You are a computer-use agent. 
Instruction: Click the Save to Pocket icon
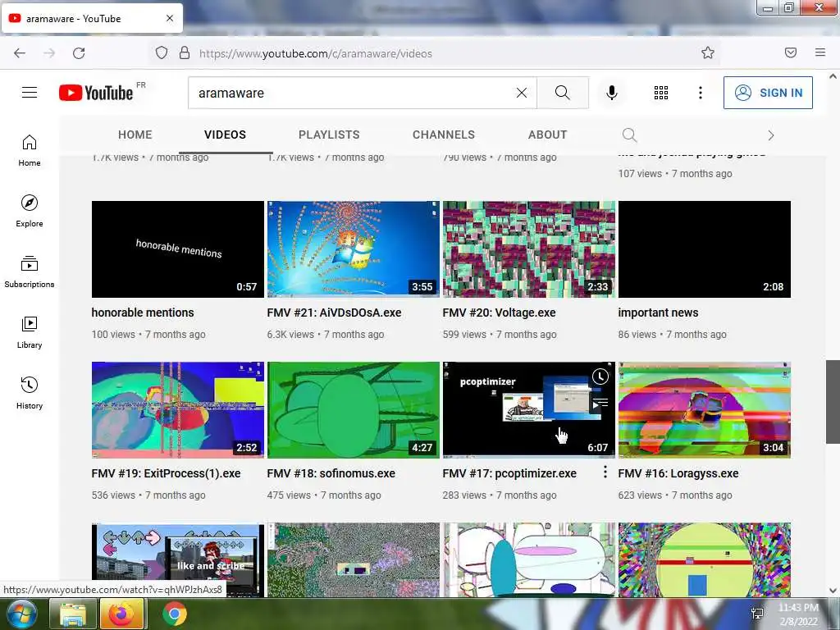[791, 52]
